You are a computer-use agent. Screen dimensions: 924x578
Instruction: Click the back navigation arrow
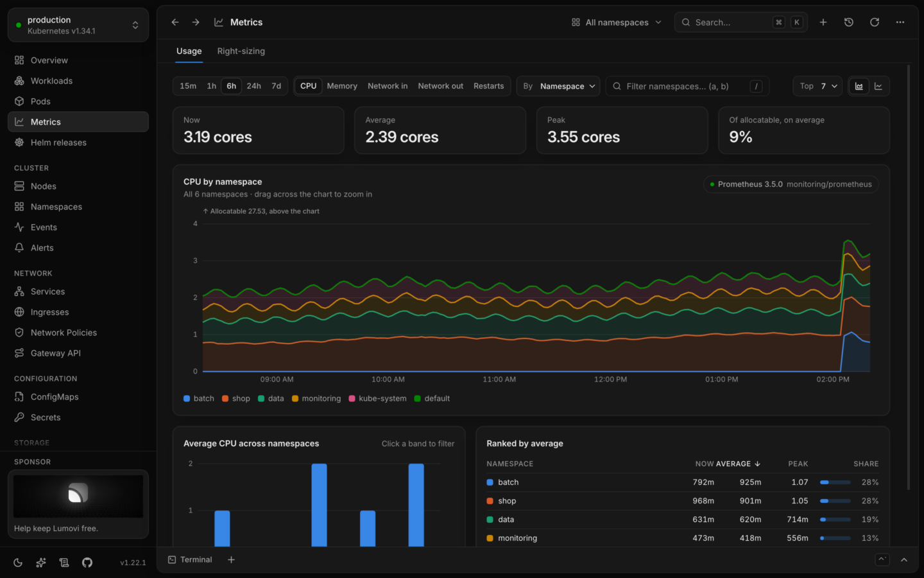click(x=175, y=22)
